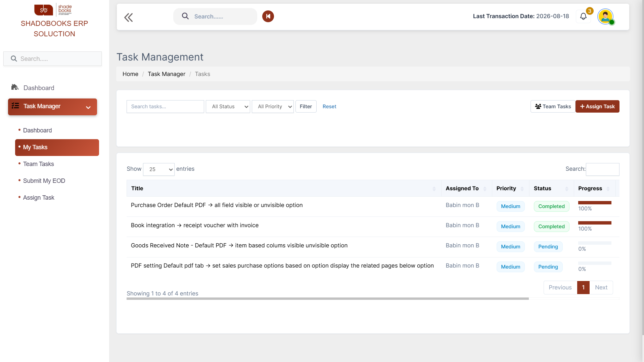This screenshot has width=644, height=362.
Task: Change show entries count dropdown
Action: coord(159,169)
